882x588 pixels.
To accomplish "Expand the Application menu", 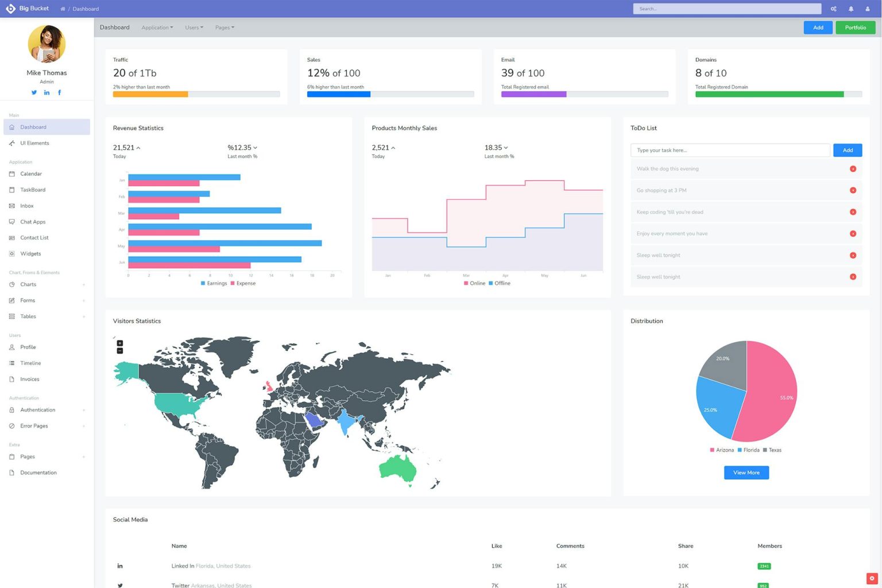I will pos(157,27).
